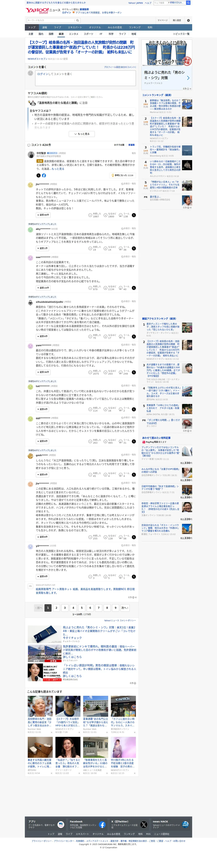Click the blue web search button
This screenshot has height=868, width=217.
point(188,3)
